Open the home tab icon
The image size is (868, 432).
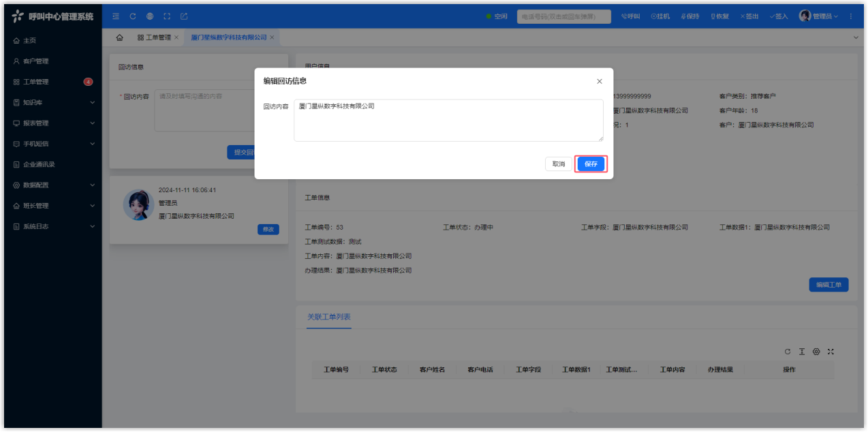pyautogui.click(x=120, y=37)
